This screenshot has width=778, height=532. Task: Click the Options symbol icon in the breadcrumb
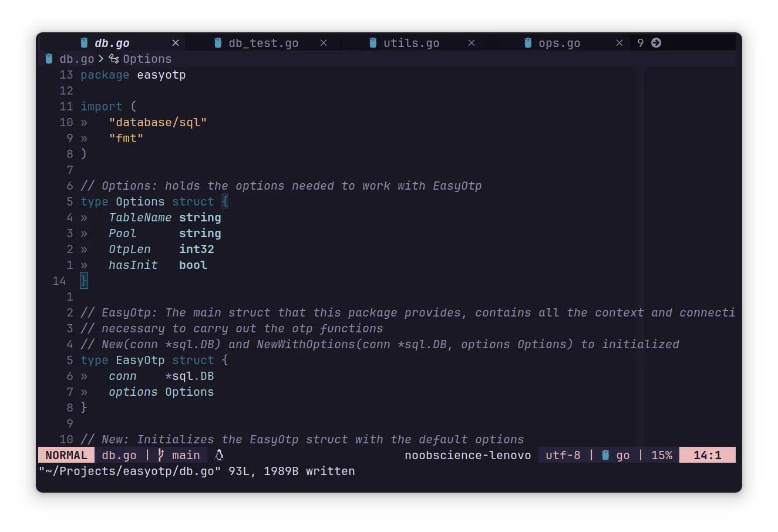[x=114, y=59]
